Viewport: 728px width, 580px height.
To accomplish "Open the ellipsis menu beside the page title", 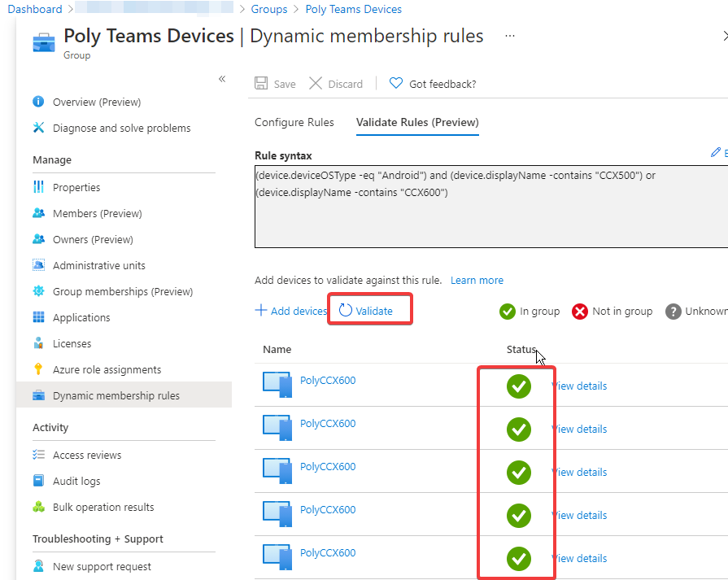I will 511,36.
